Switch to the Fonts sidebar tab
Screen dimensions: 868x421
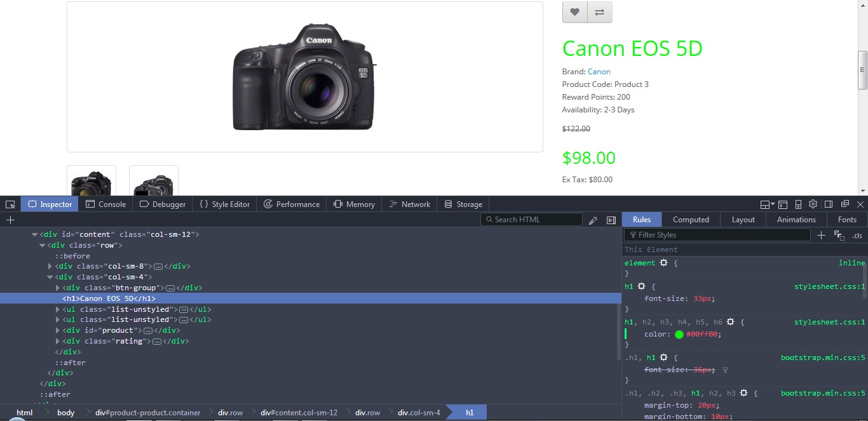(847, 220)
